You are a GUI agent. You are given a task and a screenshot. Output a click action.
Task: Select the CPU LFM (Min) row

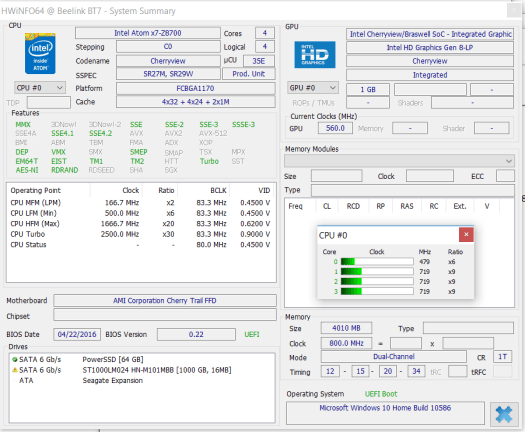(141, 213)
